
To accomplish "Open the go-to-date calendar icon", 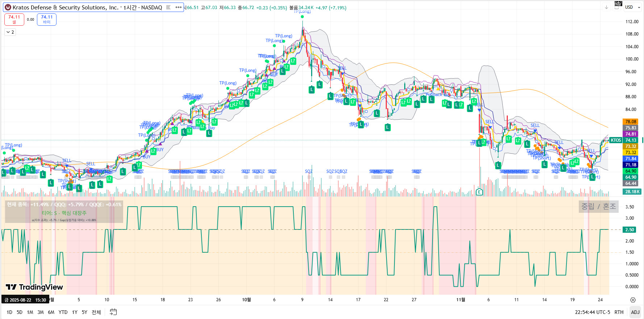I will click(113, 312).
